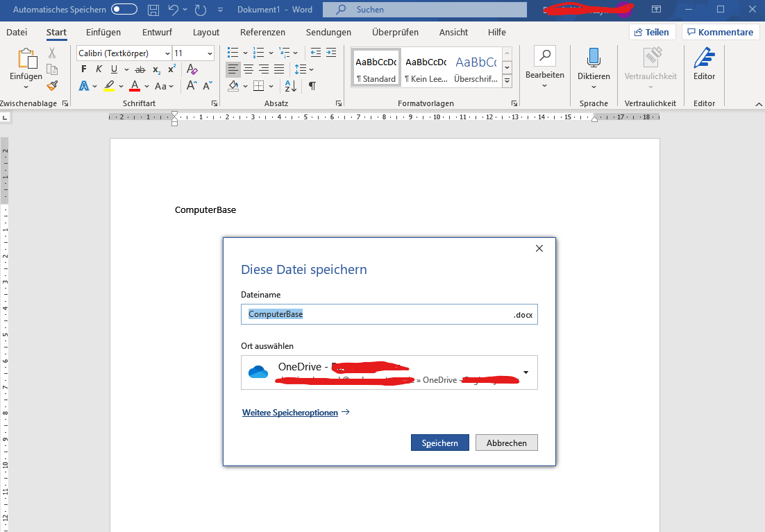Screen dimensions: 765x532
Task: Undo the last action
Action: point(173,9)
